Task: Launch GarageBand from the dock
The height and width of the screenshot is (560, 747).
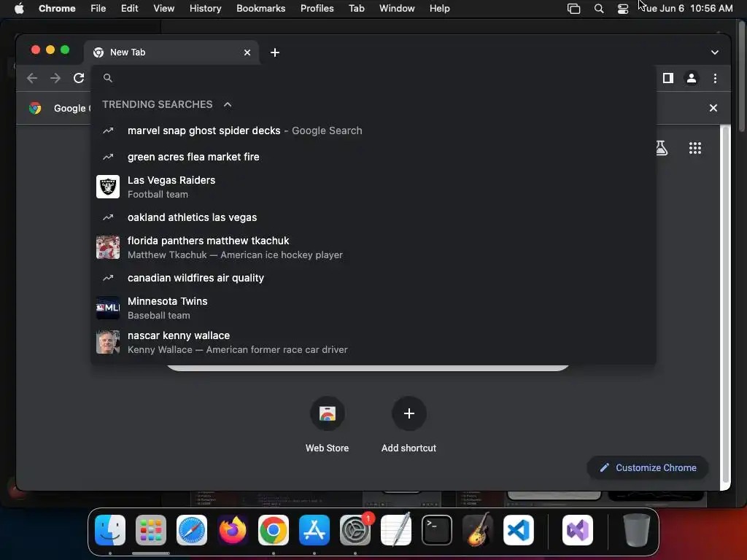Action: tap(478, 530)
